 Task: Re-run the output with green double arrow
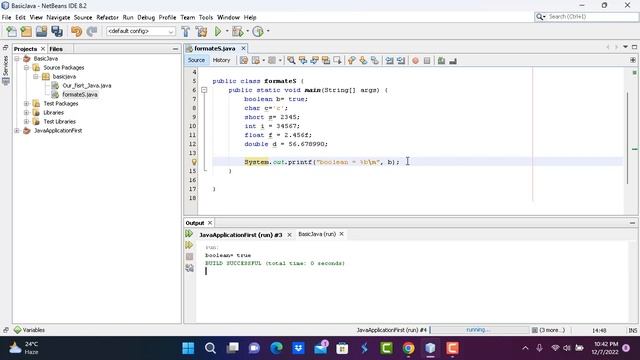[x=189, y=233]
